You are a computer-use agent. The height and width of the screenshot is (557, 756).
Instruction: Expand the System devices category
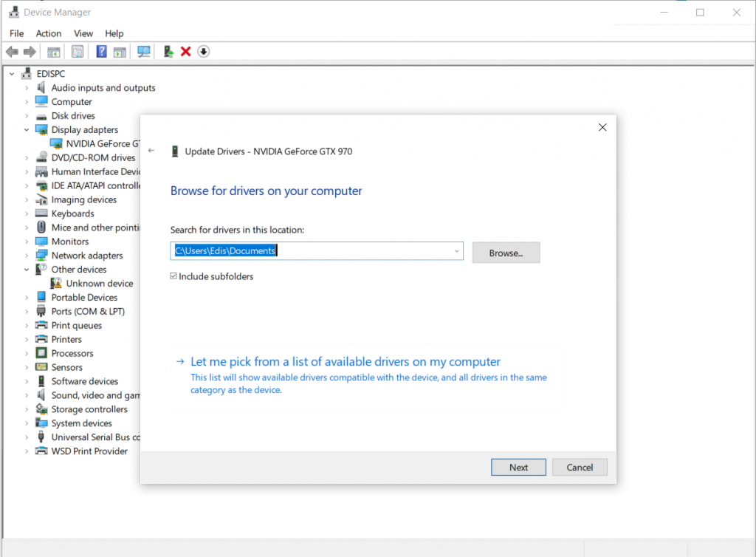coord(27,423)
